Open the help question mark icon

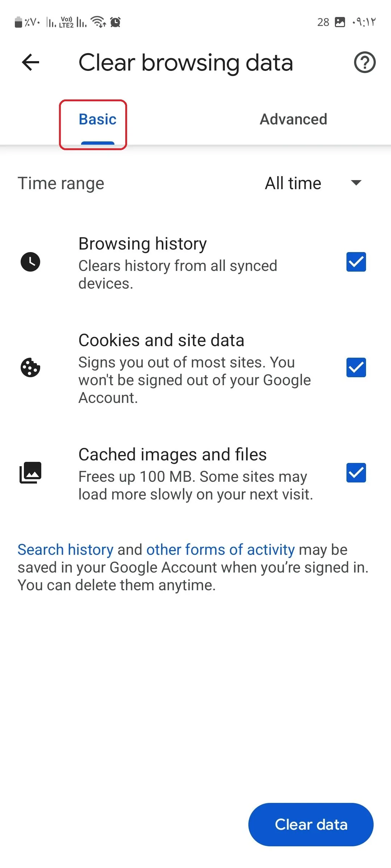coord(365,63)
